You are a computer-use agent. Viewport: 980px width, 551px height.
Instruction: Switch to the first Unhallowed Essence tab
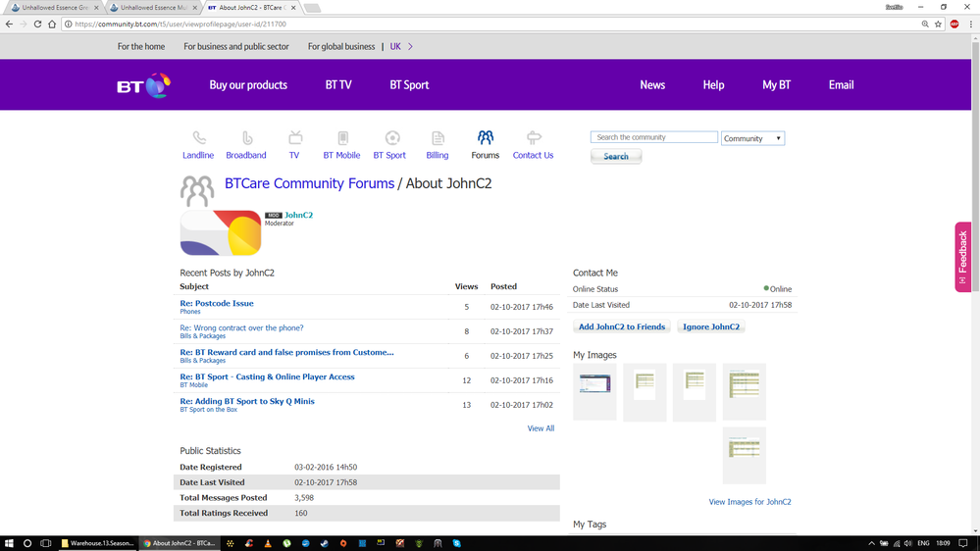point(54,8)
